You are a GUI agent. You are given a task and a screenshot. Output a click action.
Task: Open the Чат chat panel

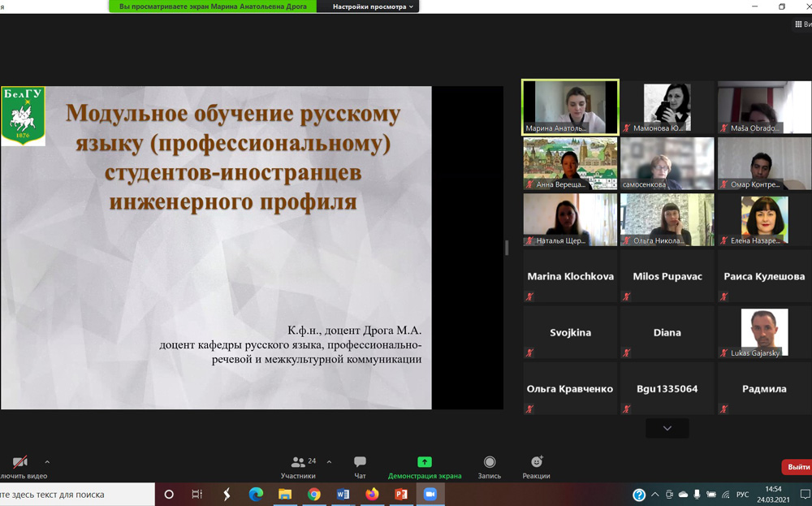pos(360,466)
